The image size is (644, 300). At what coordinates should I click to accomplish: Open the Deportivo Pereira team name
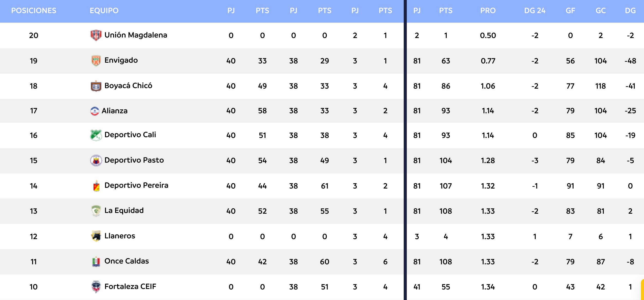[x=136, y=185]
